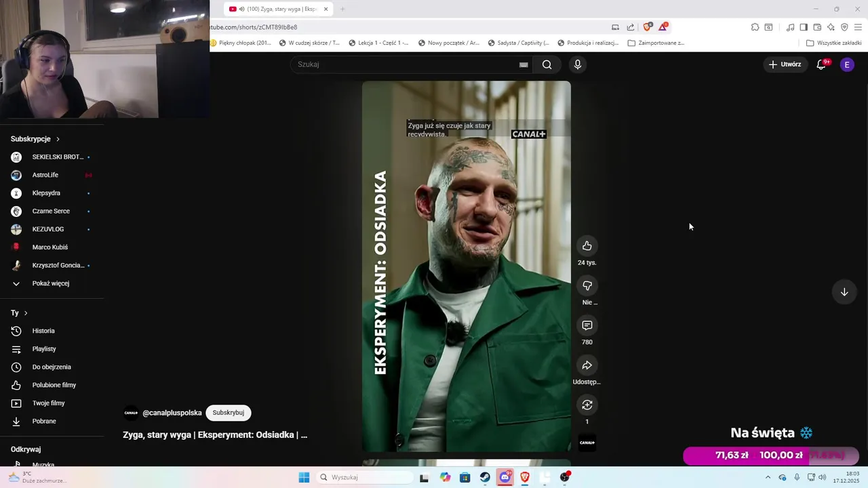Screen dimensions: 868x488
Task: Open Microsoft Store from the taskbar
Action: pyautogui.click(x=465, y=477)
